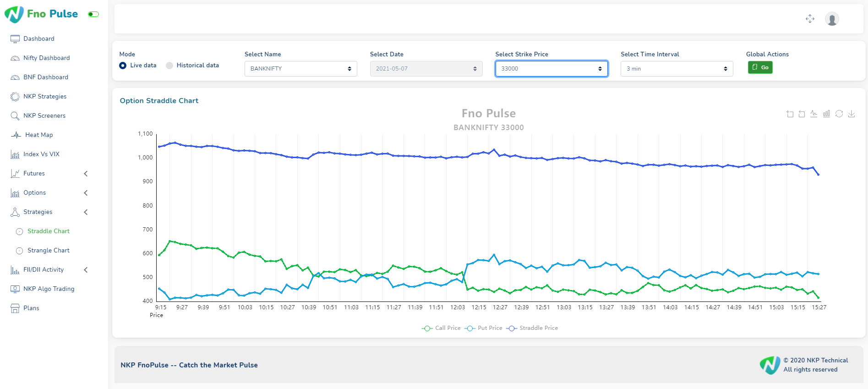Expand the Futures submenu chevron
Screen dimensions: 868x389
point(86,174)
